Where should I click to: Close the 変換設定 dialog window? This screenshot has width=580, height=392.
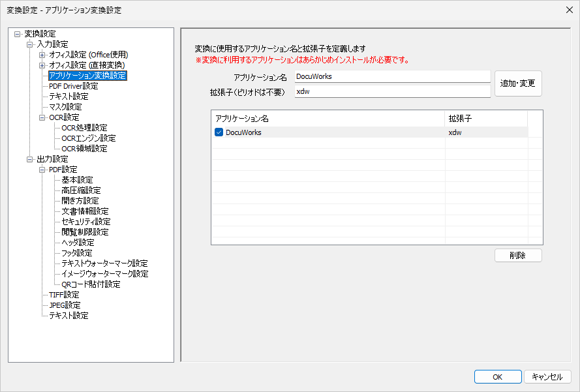(x=567, y=10)
